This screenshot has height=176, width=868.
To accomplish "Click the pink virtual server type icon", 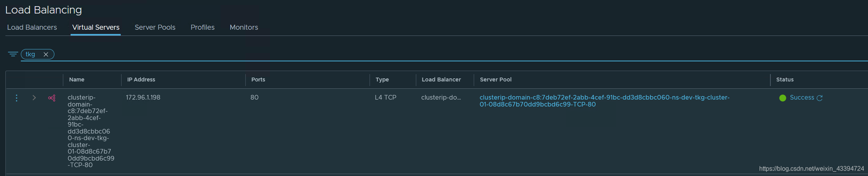I will coord(52,98).
